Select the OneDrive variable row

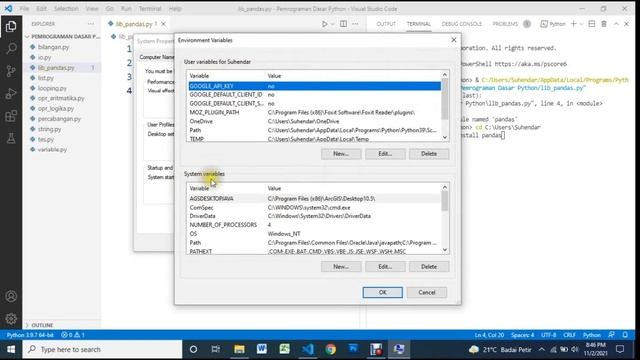tap(314, 121)
